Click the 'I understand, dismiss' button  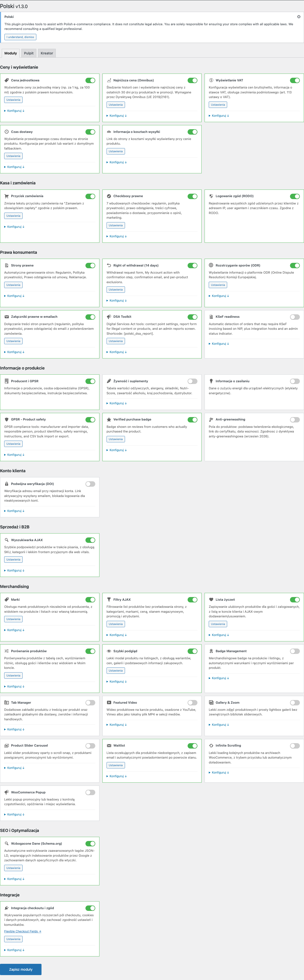coord(21,37)
